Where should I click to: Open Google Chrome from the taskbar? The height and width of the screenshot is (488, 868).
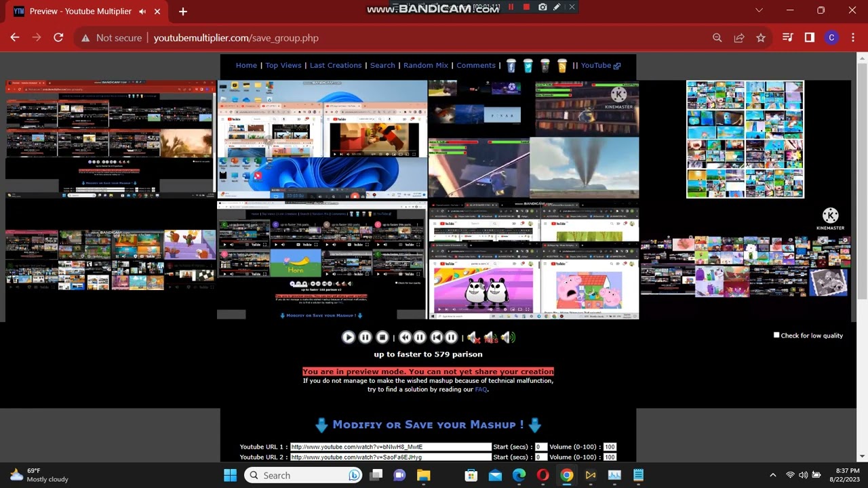[567, 475]
